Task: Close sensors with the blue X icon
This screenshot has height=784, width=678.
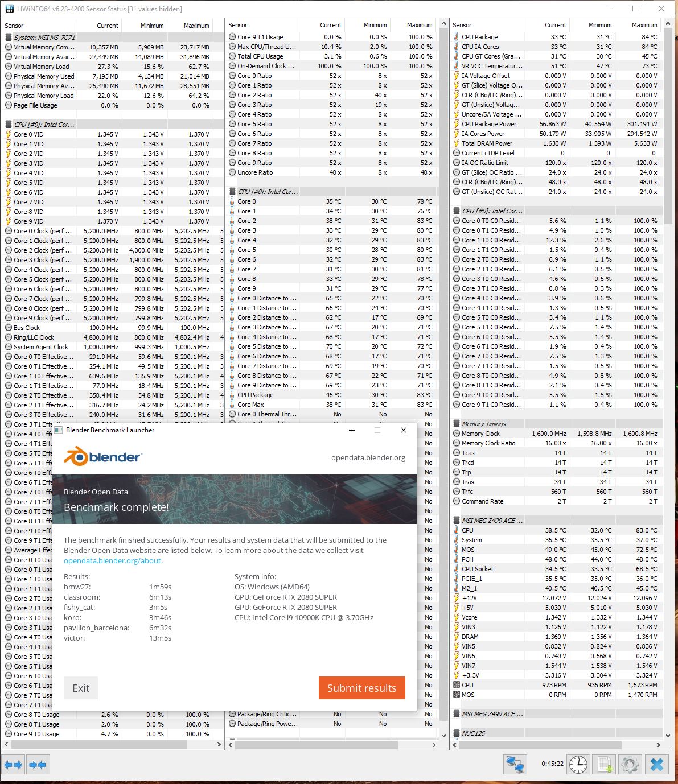Action: click(x=656, y=764)
